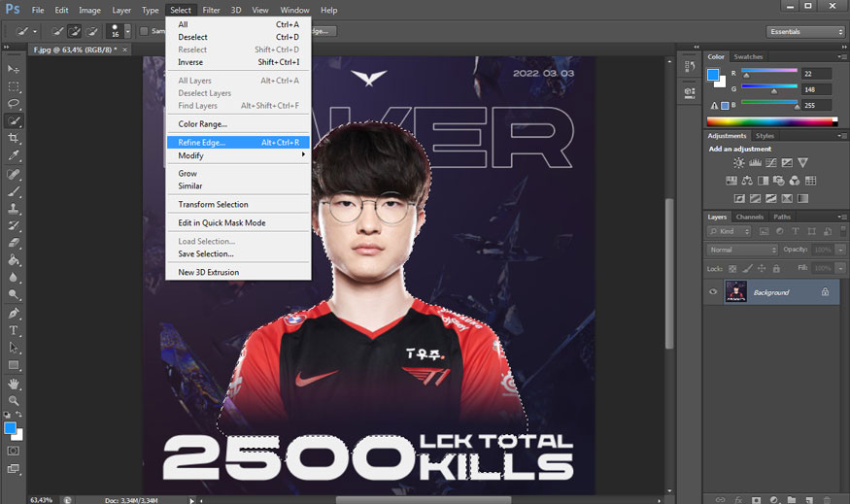Toggle layer filtering on/off switch
This screenshot has height=504, width=850.
coord(843,231)
